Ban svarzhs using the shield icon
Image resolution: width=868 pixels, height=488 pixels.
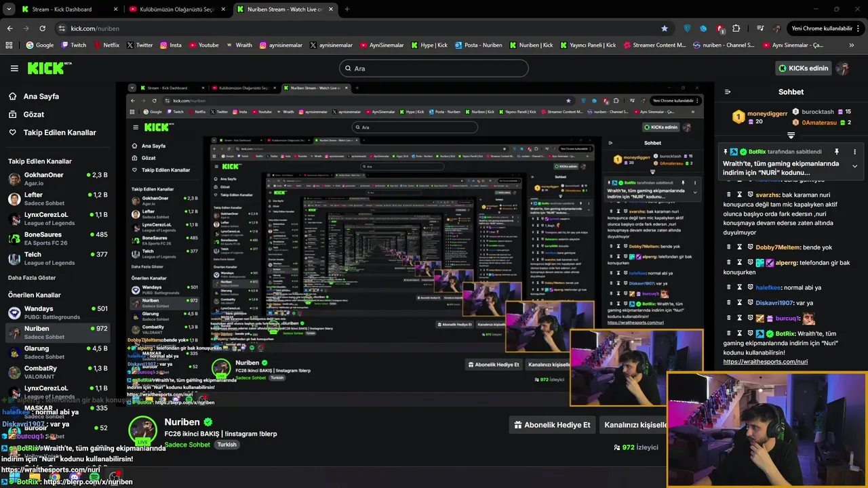pyautogui.click(x=750, y=195)
